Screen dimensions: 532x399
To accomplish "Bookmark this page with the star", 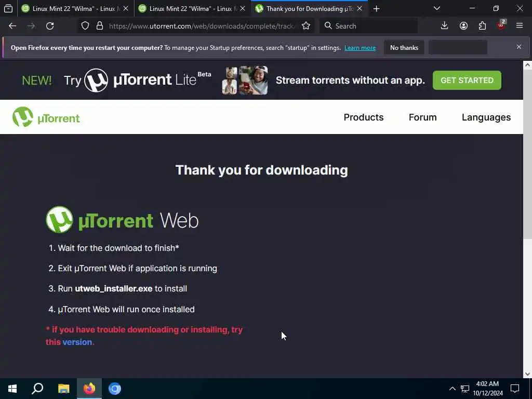I will point(306,26).
